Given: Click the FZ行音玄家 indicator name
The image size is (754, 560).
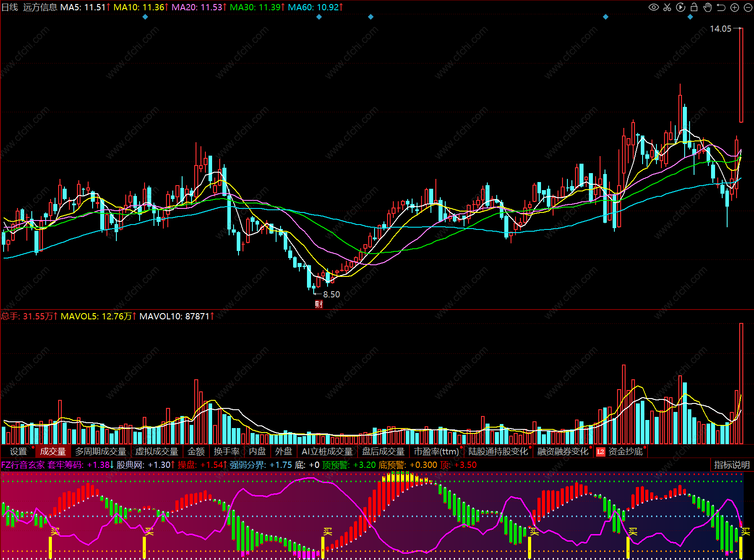Looking at the screenshot, I should click(x=23, y=465).
